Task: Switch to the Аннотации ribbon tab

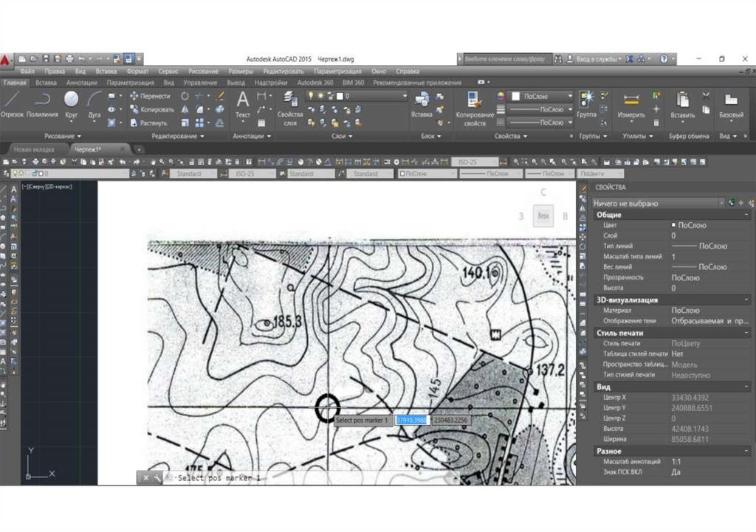Action: 81,83
